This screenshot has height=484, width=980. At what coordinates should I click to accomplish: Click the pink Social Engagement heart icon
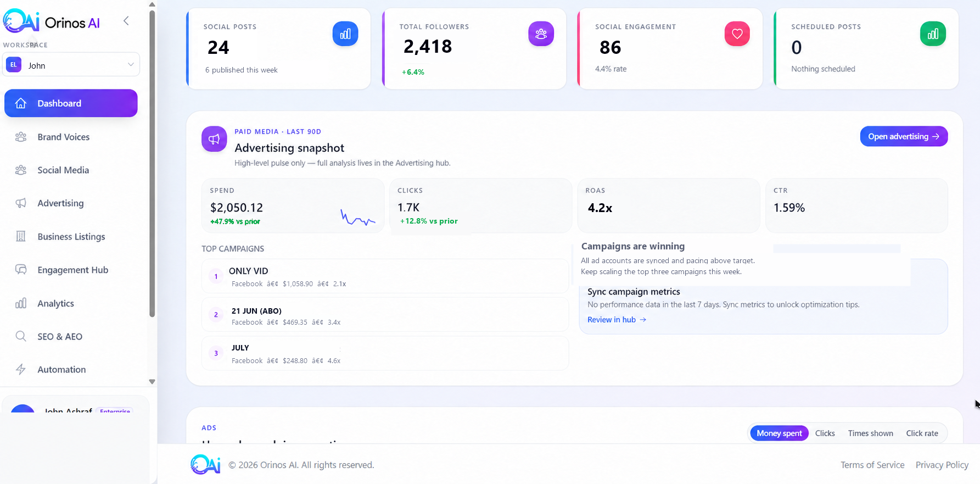pyautogui.click(x=737, y=34)
